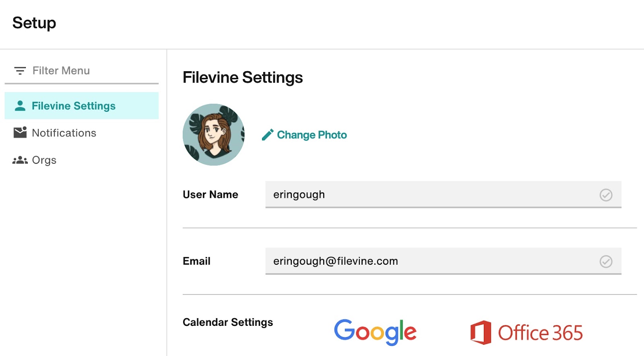Click the Email field with eringough@filevine.com
The width and height of the screenshot is (644, 356).
(443, 261)
